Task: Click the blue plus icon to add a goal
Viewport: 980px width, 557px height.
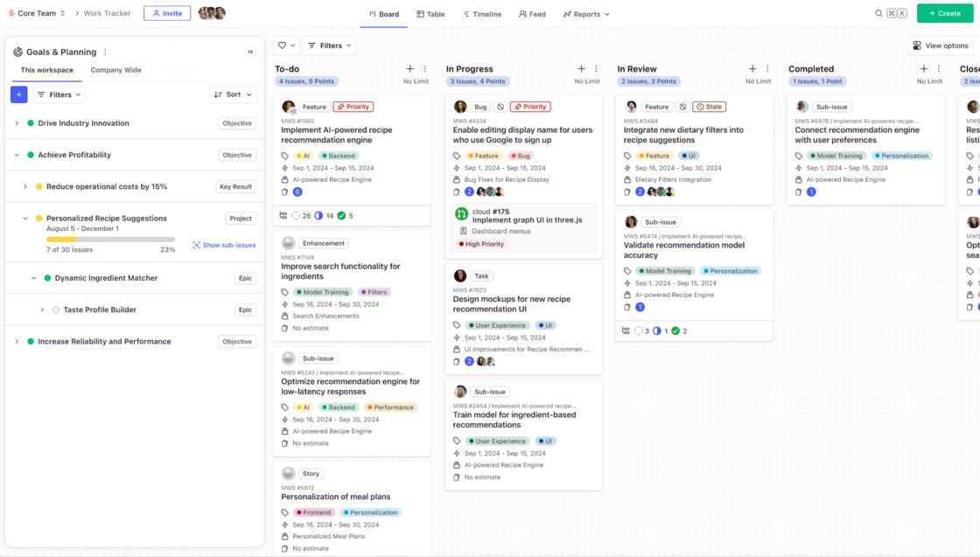Action: [18, 94]
